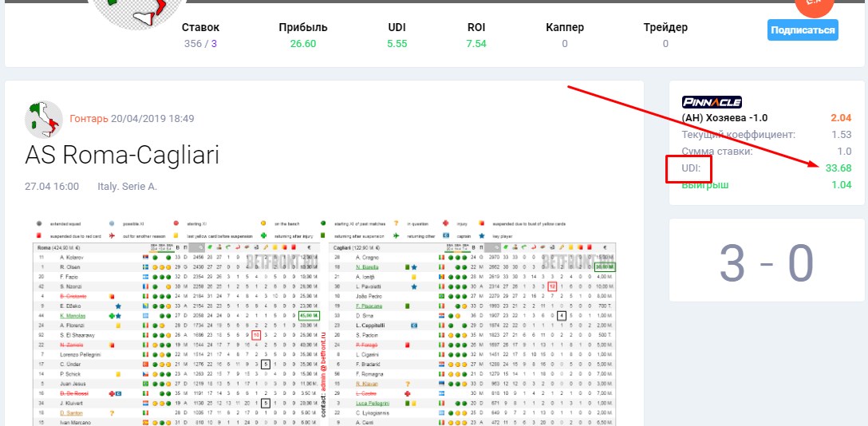Click the yellow question mark beside D. Santon
Screen dimensions: 868x426
pos(112,413)
